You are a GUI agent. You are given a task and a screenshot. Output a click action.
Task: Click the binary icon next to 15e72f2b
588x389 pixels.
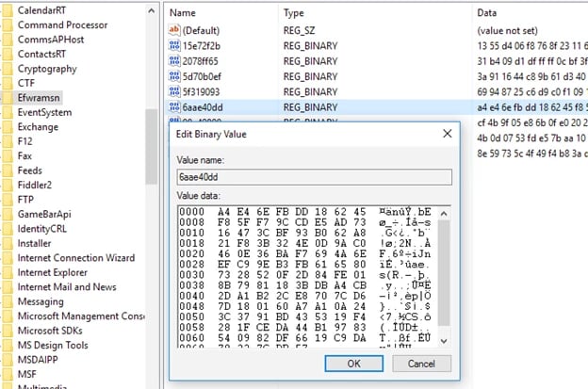pyautogui.click(x=173, y=46)
